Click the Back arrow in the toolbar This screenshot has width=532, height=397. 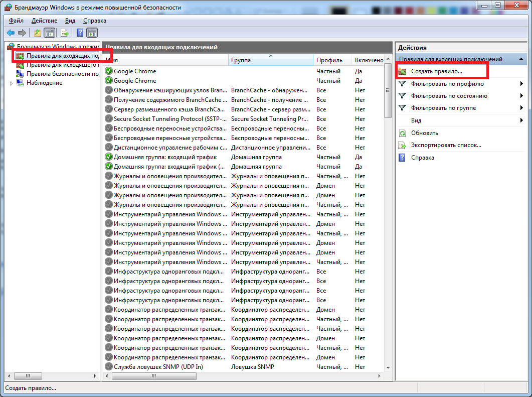[10, 33]
